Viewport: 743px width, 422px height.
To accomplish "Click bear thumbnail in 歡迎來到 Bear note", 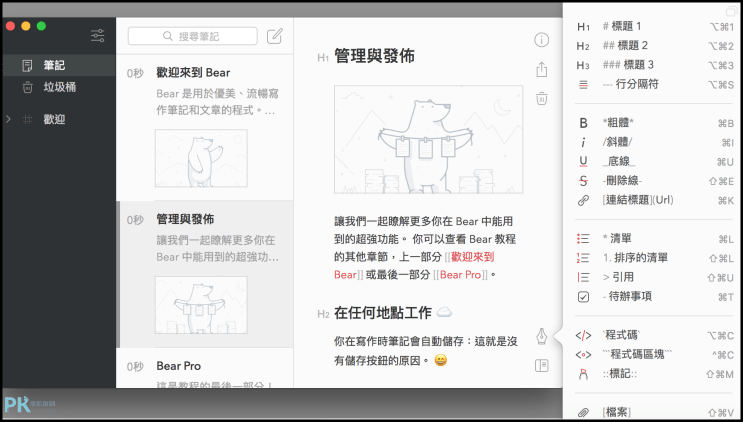I will click(201, 158).
